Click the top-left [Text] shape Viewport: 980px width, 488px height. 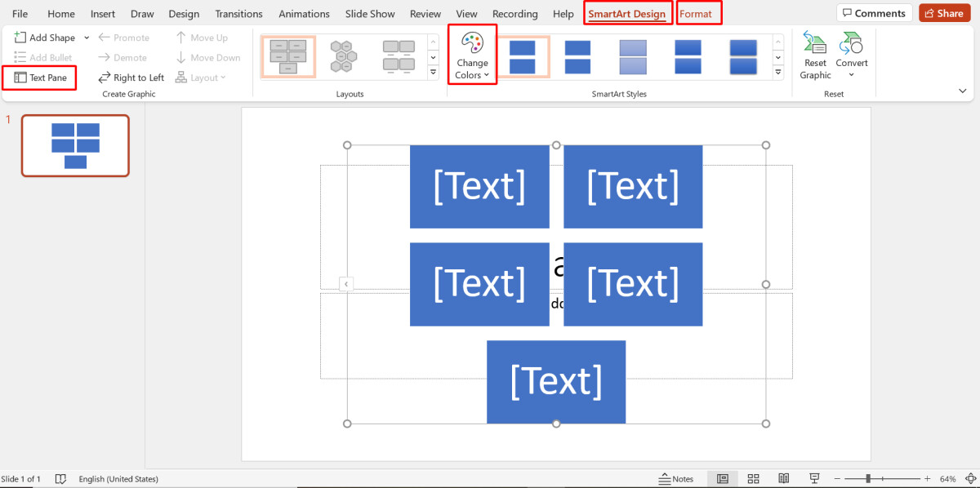[479, 187]
